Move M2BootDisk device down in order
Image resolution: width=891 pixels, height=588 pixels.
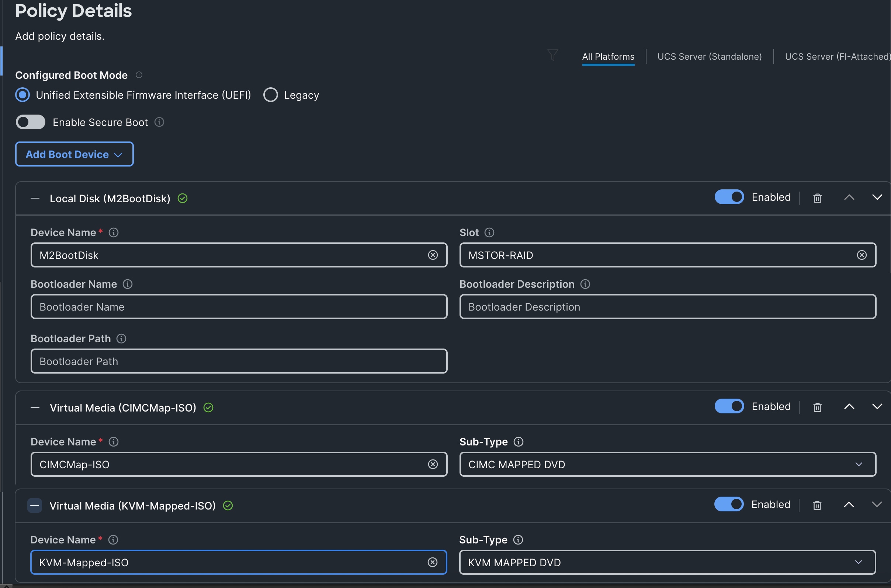[x=877, y=197]
